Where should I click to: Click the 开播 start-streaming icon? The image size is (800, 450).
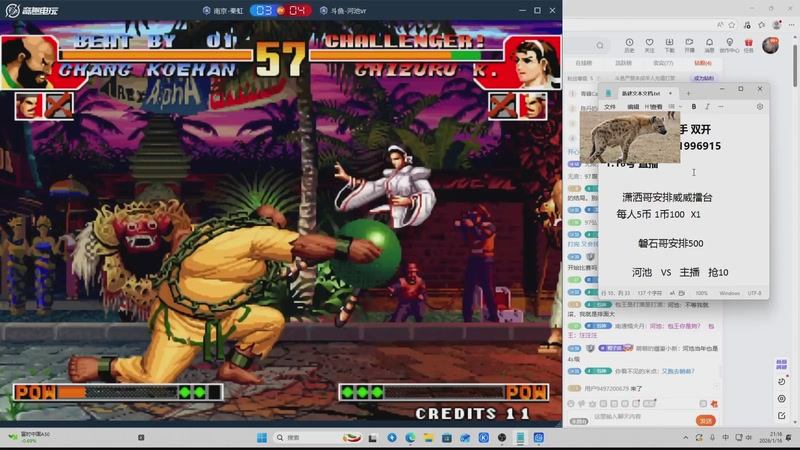689,45
